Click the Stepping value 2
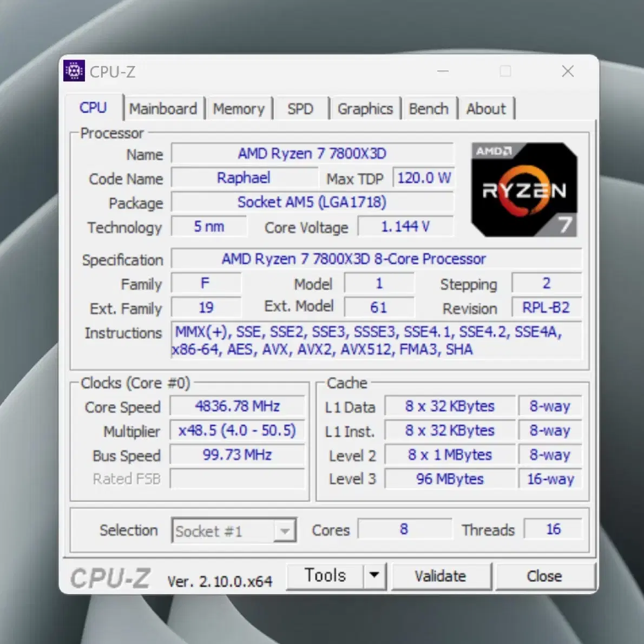Screen dimensions: 644x644 [x=547, y=283]
